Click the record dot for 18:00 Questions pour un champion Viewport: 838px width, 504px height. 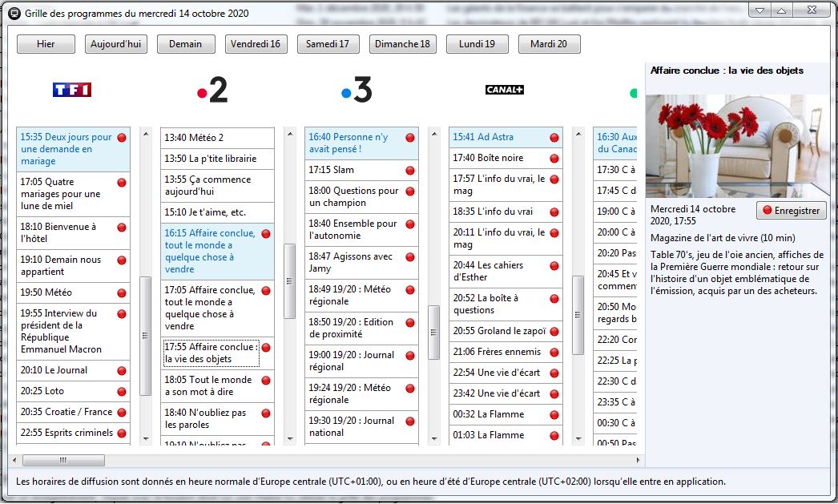[x=410, y=191]
